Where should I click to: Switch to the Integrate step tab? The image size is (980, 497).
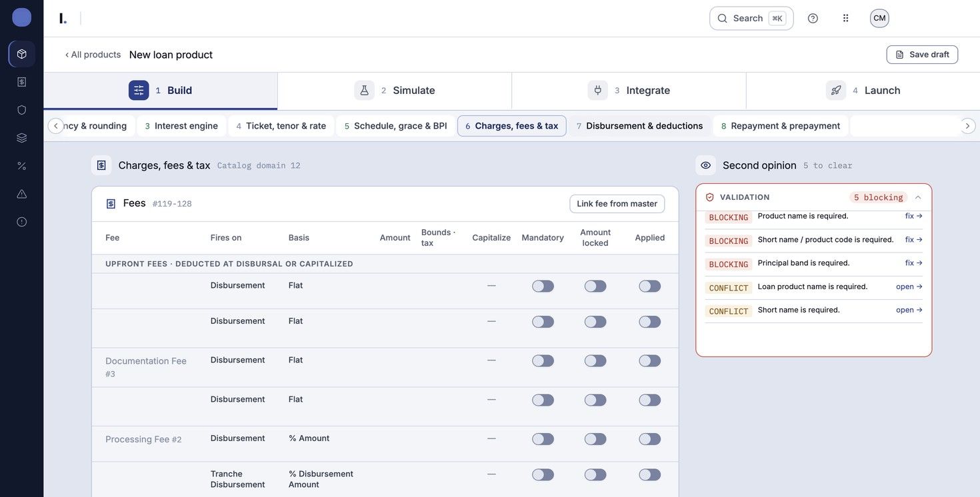pyautogui.click(x=629, y=91)
